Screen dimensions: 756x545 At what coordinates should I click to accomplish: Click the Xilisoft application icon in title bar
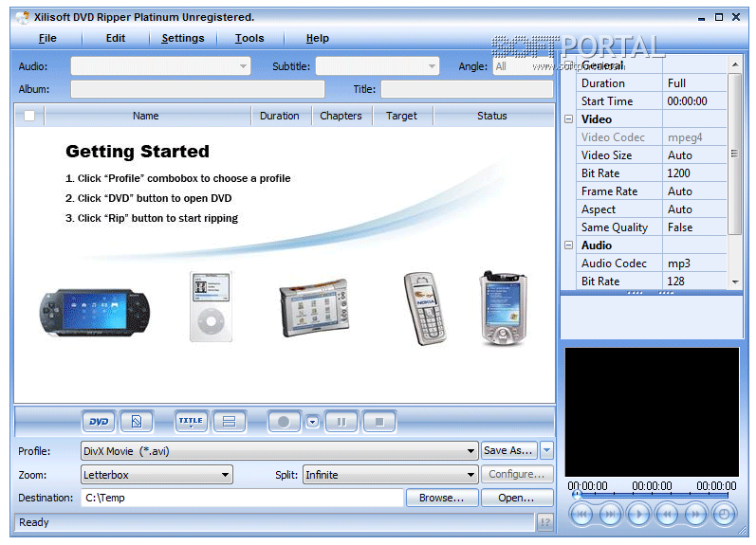click(x=22, y=18)
